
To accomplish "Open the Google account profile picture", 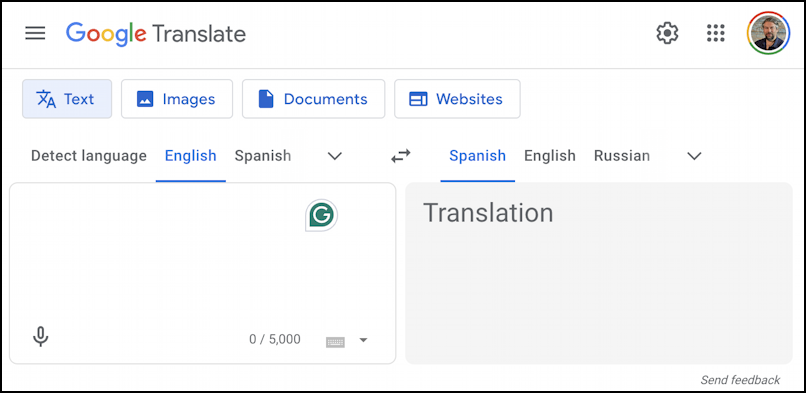I will click(x=768, y=33).
